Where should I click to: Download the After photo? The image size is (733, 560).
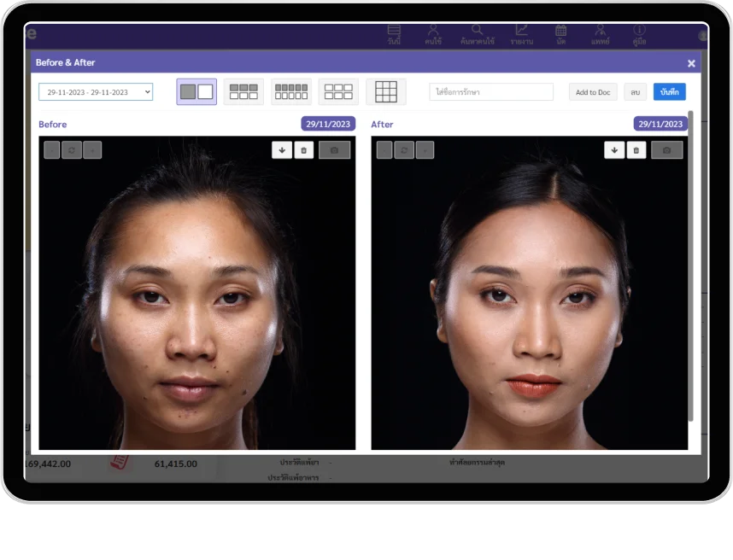(x=614, y=150)
